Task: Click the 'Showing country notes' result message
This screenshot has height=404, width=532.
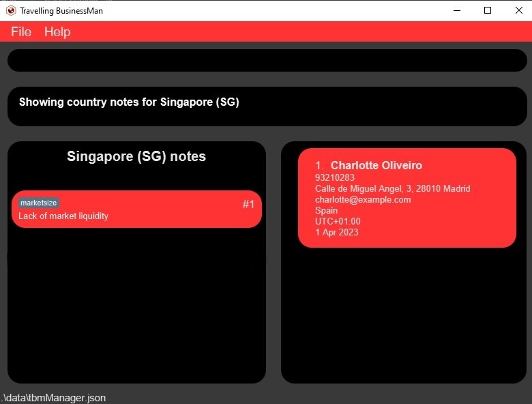Action: coord(129,102)
